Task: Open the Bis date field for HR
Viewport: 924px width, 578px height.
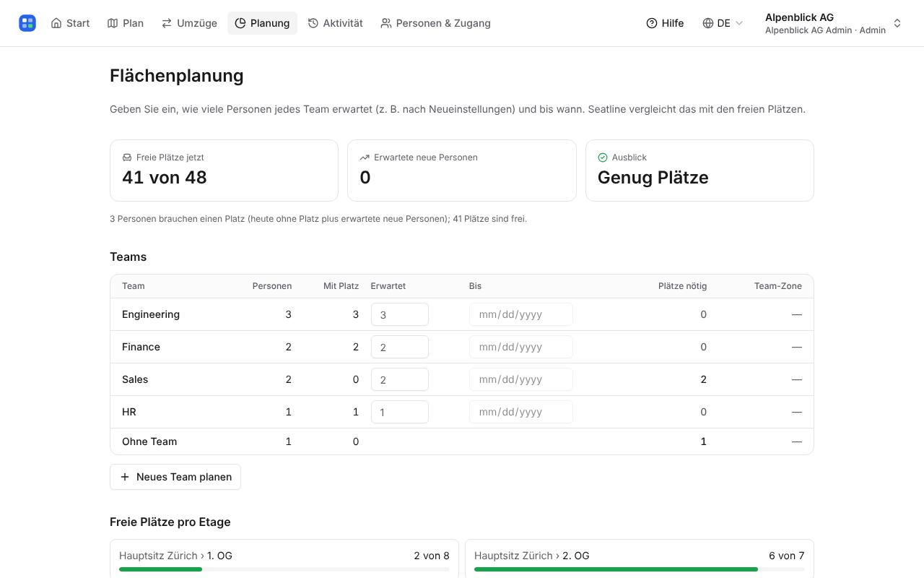Action: tap(521, 412)
